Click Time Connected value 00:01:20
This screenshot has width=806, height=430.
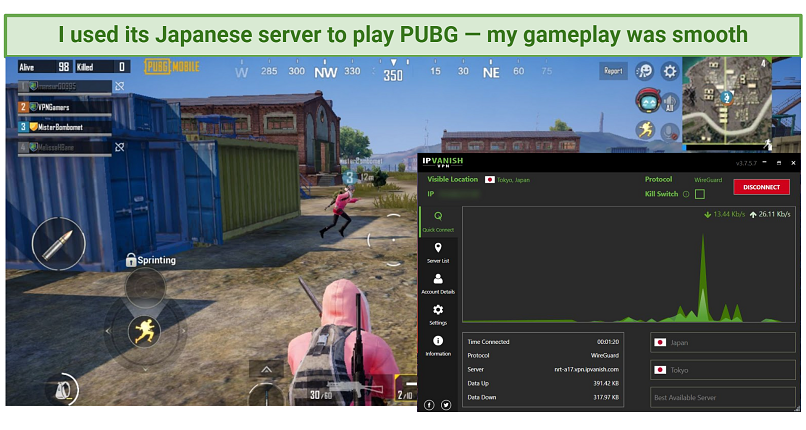coord(608,342)
